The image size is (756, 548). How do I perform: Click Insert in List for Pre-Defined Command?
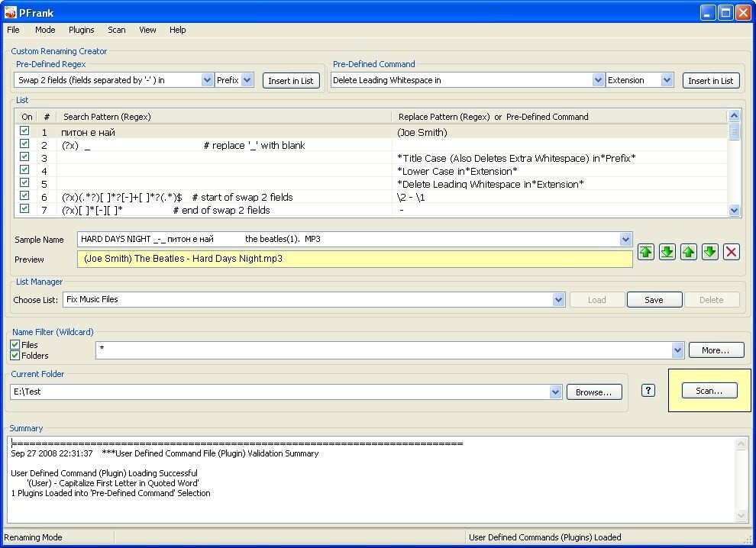click(x=711, y=80)
